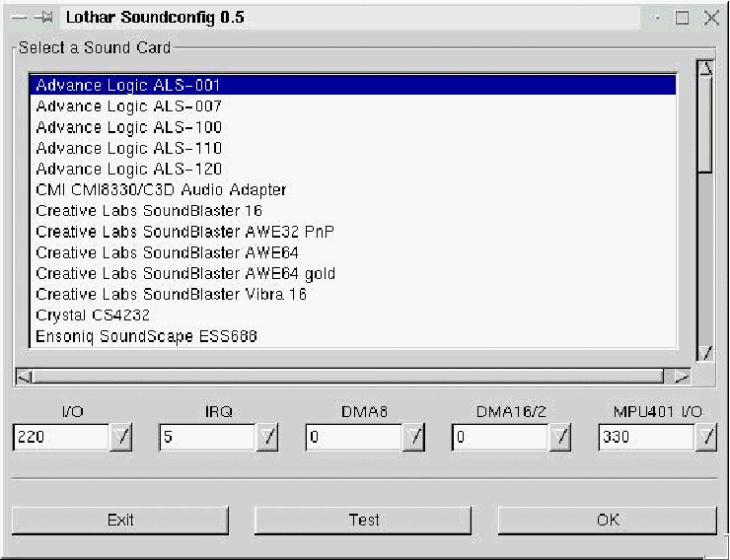The image size is (730, 560).
Task: Select Advance Logic ALS-001
Action: pos(353,85)
